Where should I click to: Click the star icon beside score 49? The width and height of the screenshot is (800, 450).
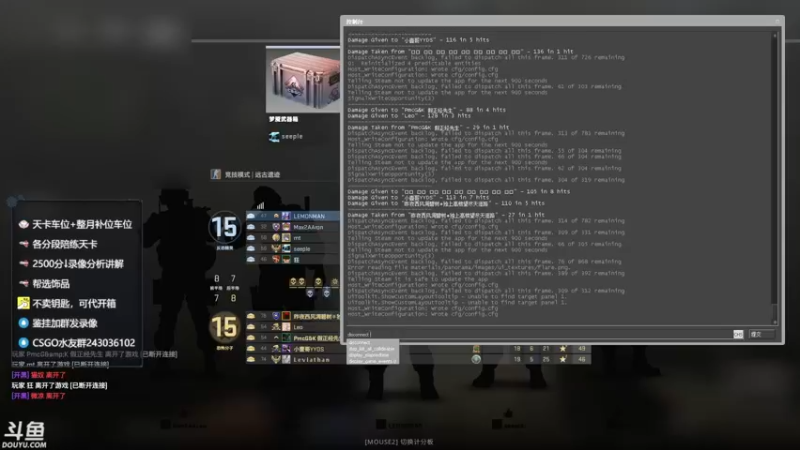pyautogui.click(x=563, y=348)
